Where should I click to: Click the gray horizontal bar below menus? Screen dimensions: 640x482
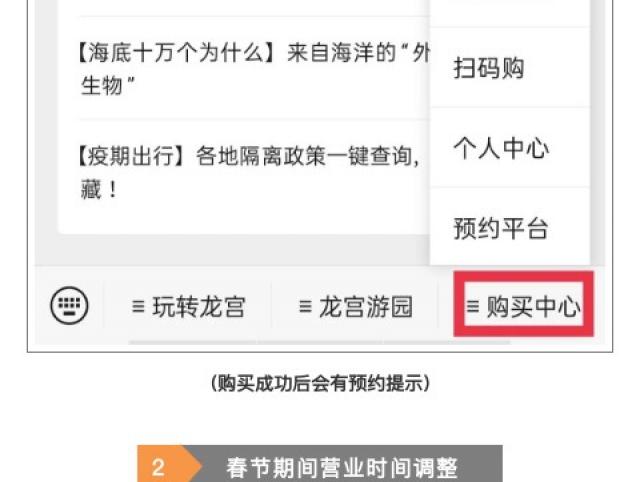coord(320,342)
